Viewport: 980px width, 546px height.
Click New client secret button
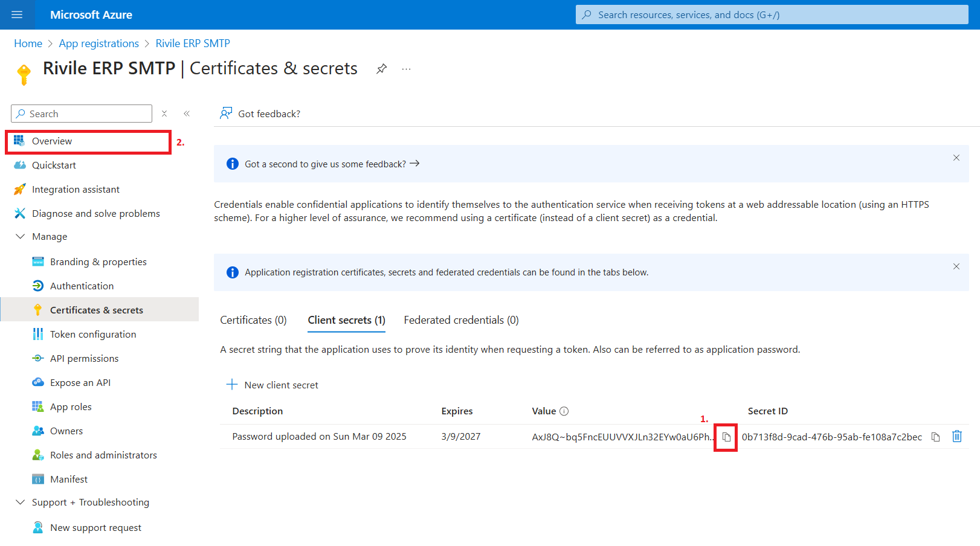click(272, 385)
